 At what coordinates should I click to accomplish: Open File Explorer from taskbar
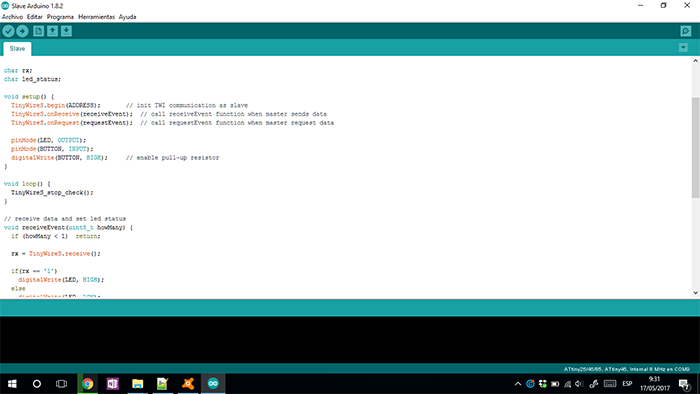coord(138,384)
